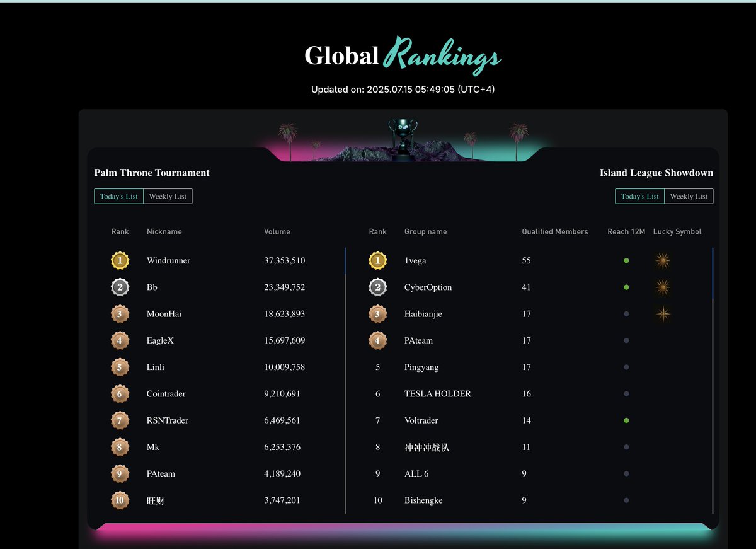The image size is (756, 549).
Task: Switch to Weekly List under Island League Showdown
Action: coord(689,197)
